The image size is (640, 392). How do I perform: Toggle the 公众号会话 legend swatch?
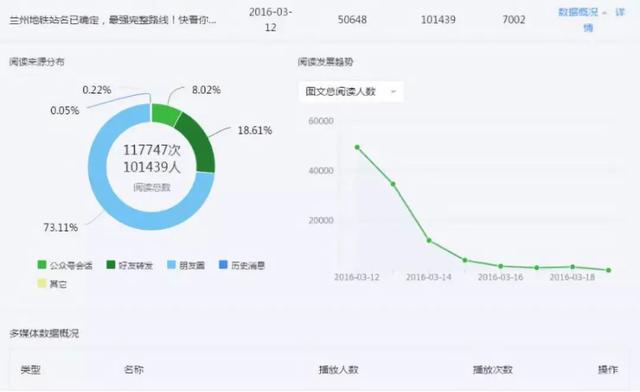coord(42,265)
